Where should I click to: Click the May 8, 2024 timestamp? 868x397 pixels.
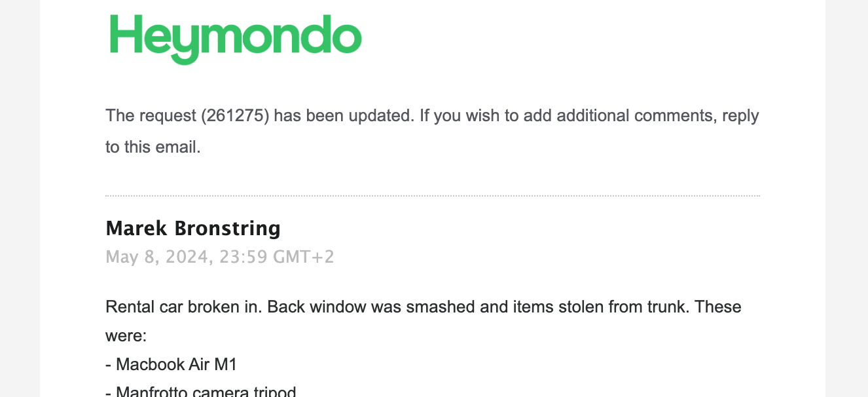[157, 257]
